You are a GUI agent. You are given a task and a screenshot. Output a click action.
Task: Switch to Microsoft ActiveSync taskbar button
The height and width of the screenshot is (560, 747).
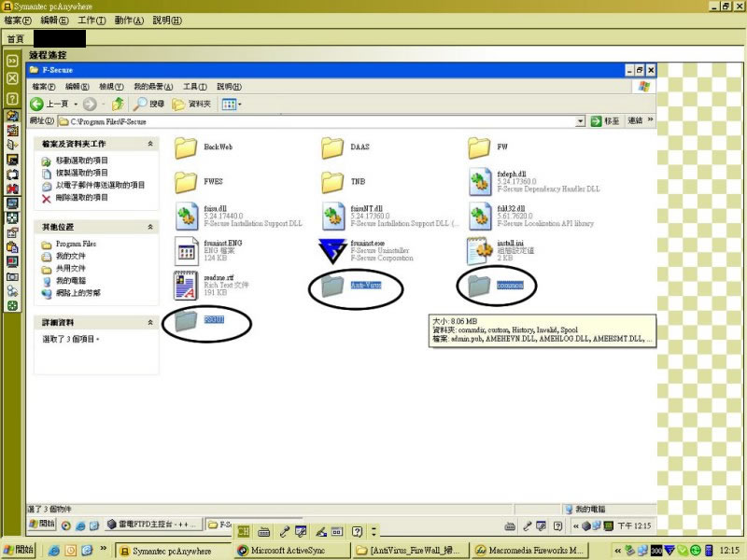click(291, 551)
